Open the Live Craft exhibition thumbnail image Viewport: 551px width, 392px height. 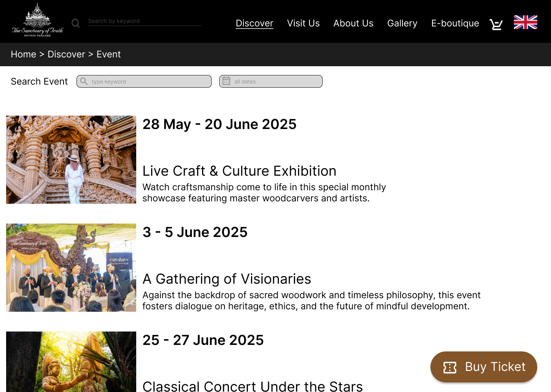point(71,160)
